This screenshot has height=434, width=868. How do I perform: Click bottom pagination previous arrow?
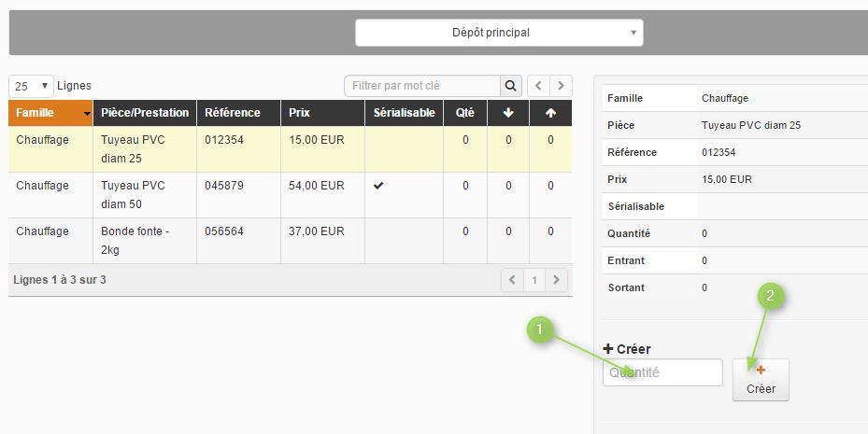pyautogui.click(x=512, y=280)
